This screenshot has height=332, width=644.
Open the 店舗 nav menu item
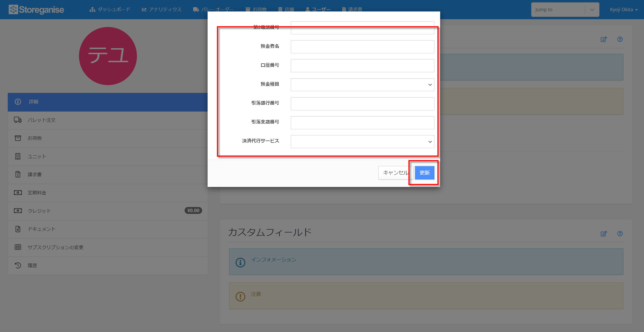[286, 9]
